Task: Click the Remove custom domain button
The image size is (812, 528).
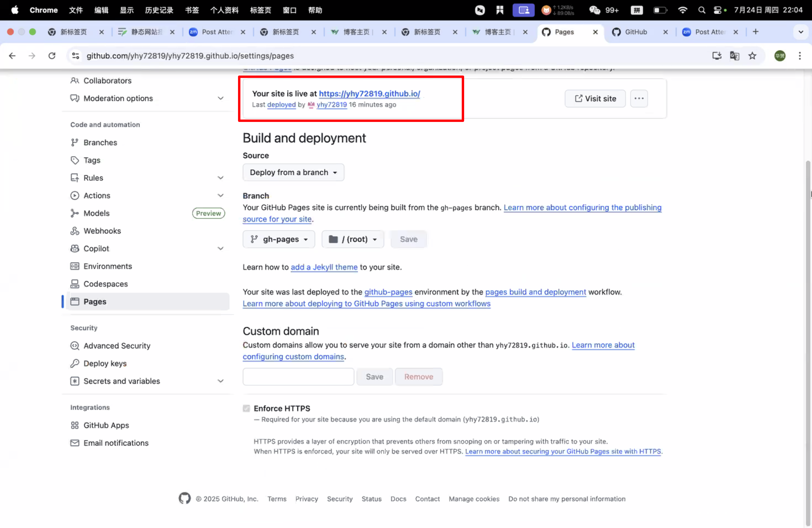Action: [x=419, y=377]
